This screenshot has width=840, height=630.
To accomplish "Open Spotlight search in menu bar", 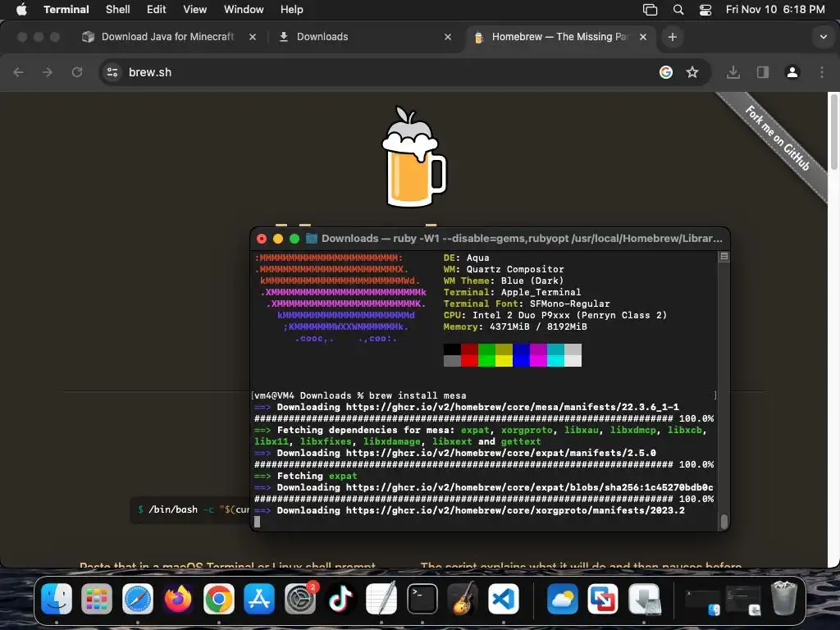I will pos(678,10).
